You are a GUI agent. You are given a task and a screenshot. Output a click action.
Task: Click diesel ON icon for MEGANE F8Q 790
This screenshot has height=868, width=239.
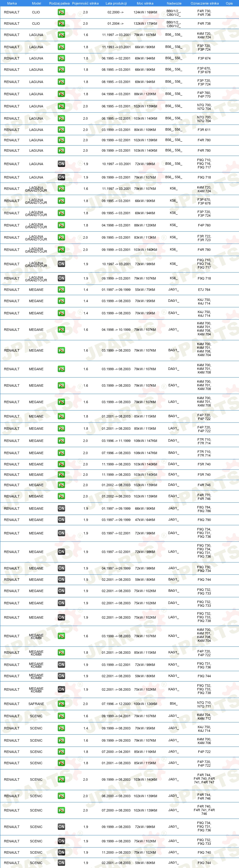tap(61, 520)
